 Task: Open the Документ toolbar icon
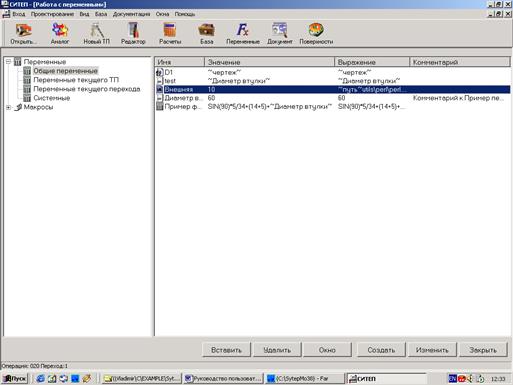280,33
